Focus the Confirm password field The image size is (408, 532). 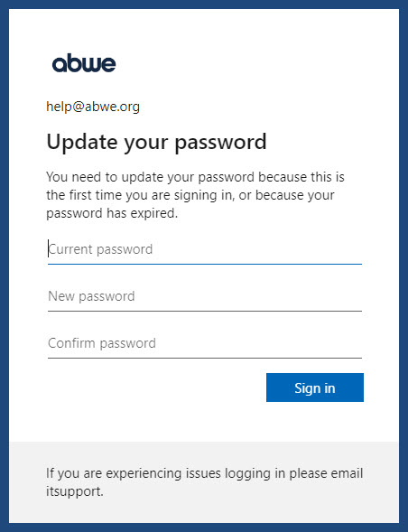click(205, 343)
